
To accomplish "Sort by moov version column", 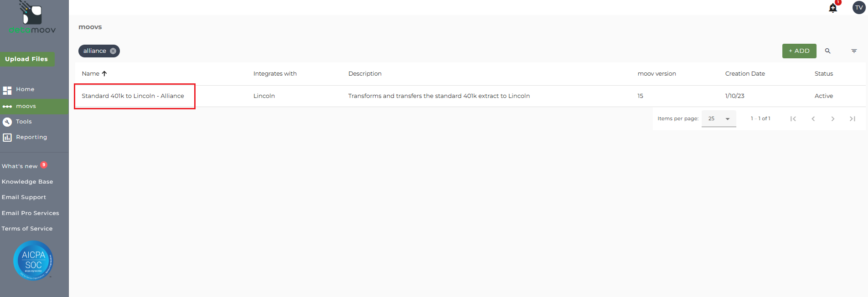I will point(656,74).
